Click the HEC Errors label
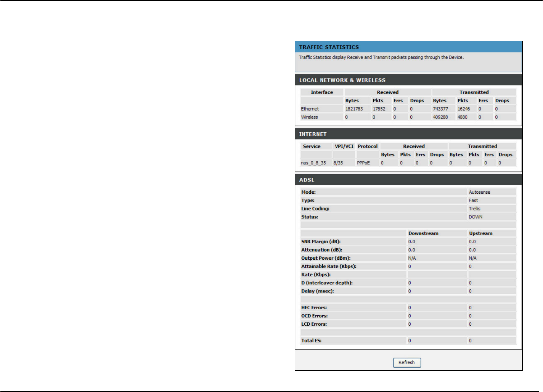The width and height of the screenshot is (543, 392). click(x=314, y=308)
